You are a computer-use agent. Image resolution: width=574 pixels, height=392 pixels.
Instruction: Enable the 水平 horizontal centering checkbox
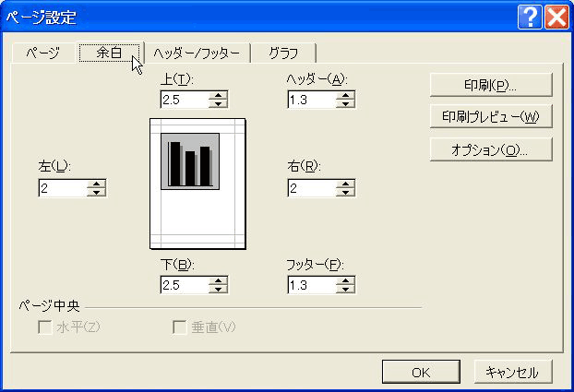44,327
